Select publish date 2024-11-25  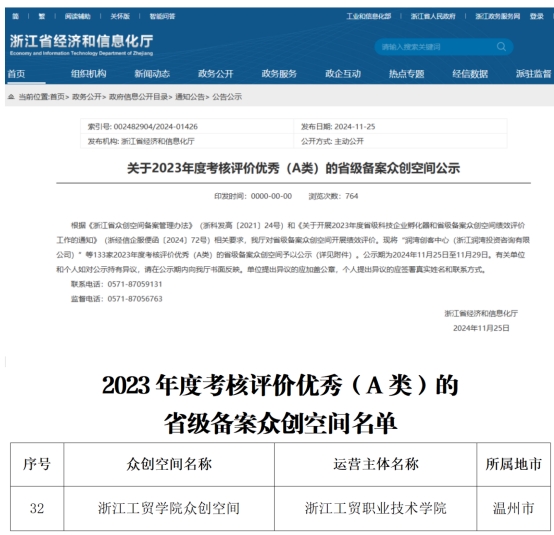355,127
